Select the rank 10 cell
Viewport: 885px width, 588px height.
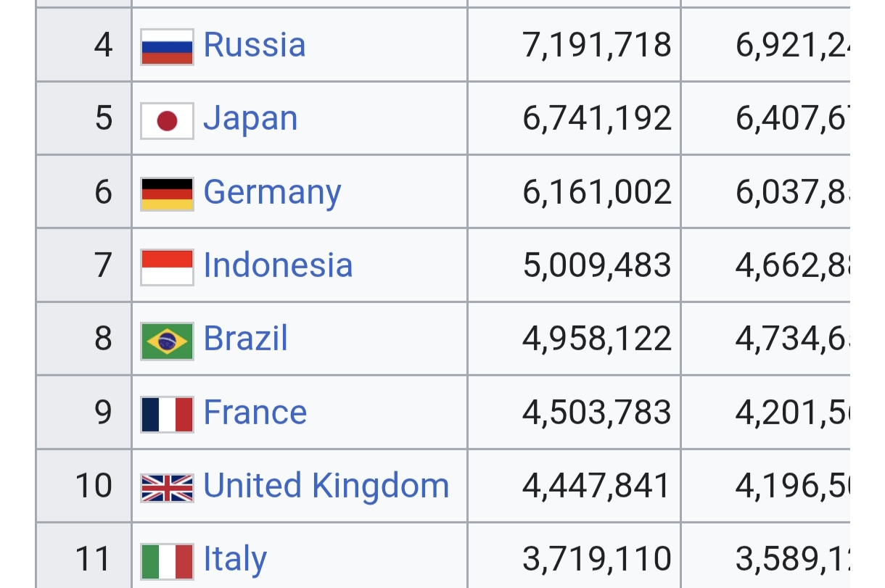[x=84, y=486]
